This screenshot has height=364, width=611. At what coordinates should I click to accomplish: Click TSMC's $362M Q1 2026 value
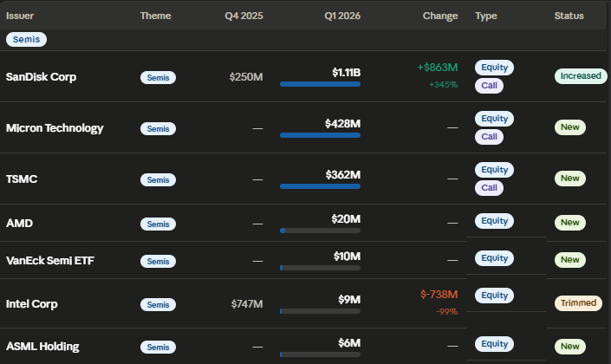coord(343,174)
